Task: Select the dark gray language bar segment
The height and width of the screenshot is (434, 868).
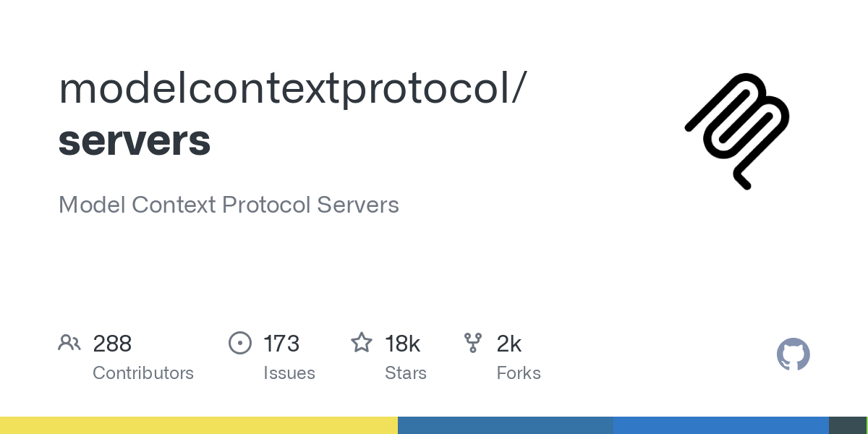Action: [847, 425]
